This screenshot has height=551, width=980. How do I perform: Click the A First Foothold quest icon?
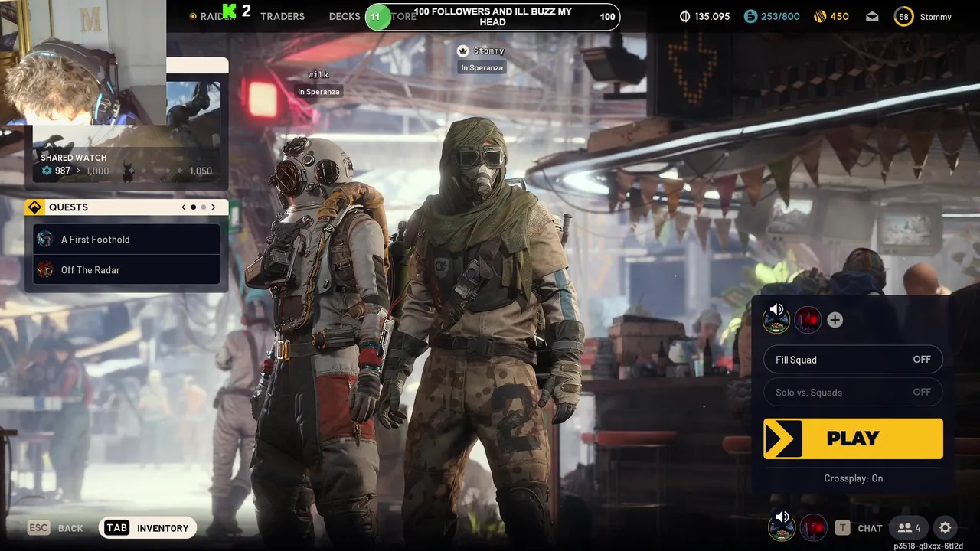point(45,239)
